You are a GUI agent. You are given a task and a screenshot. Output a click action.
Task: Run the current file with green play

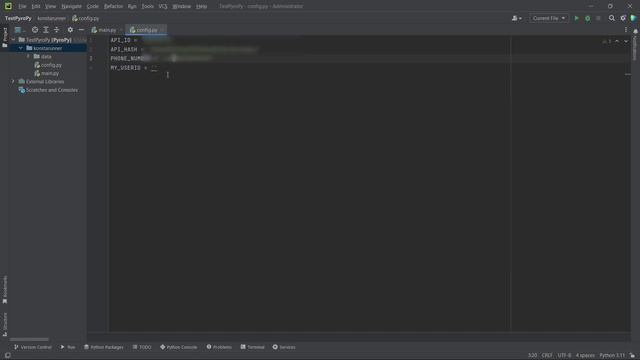coord(576,18)
